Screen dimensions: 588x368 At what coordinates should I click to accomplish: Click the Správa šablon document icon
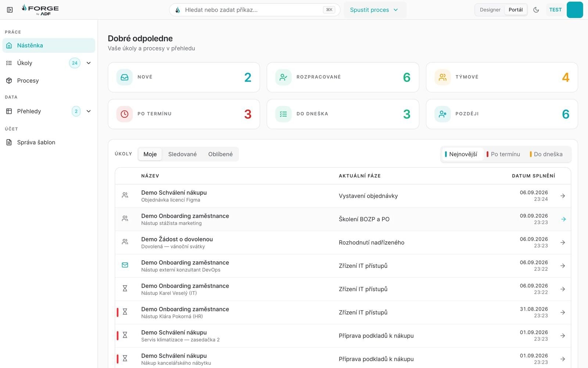(x=9, y=142)
